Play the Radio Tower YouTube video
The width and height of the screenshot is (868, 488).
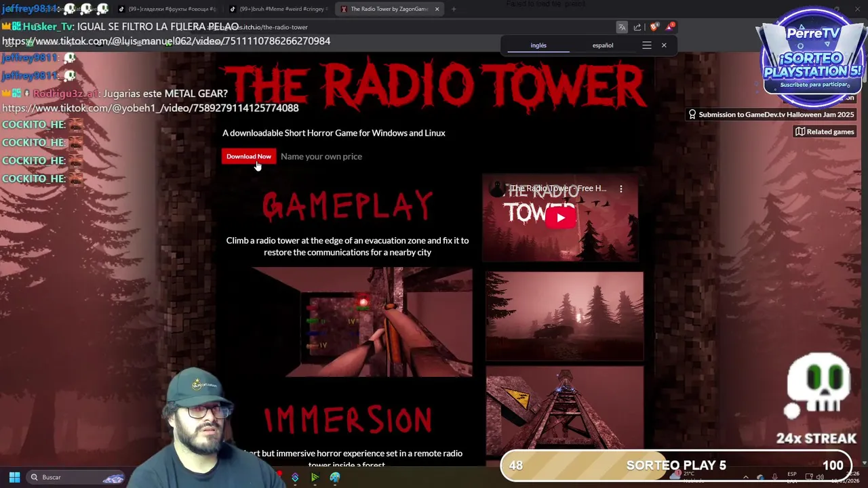[561, 218]
